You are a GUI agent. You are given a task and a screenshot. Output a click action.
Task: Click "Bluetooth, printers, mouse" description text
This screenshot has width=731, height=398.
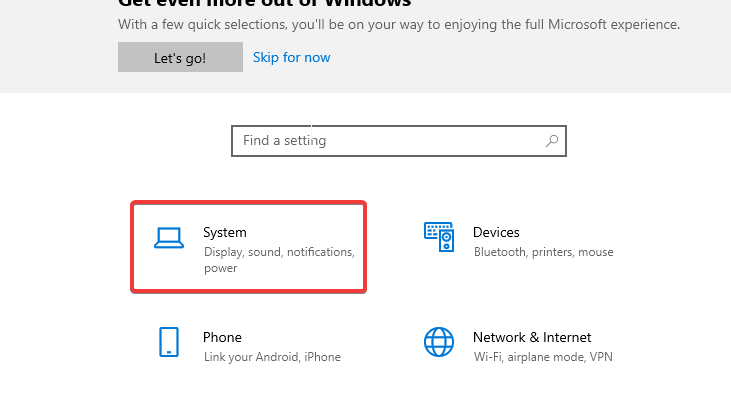coord(544,252)
